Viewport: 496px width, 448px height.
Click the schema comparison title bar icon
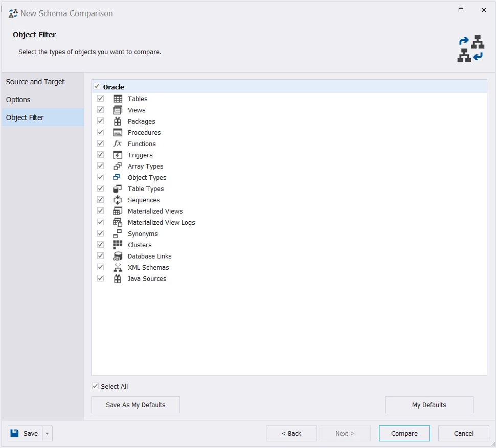coord(13,13)
